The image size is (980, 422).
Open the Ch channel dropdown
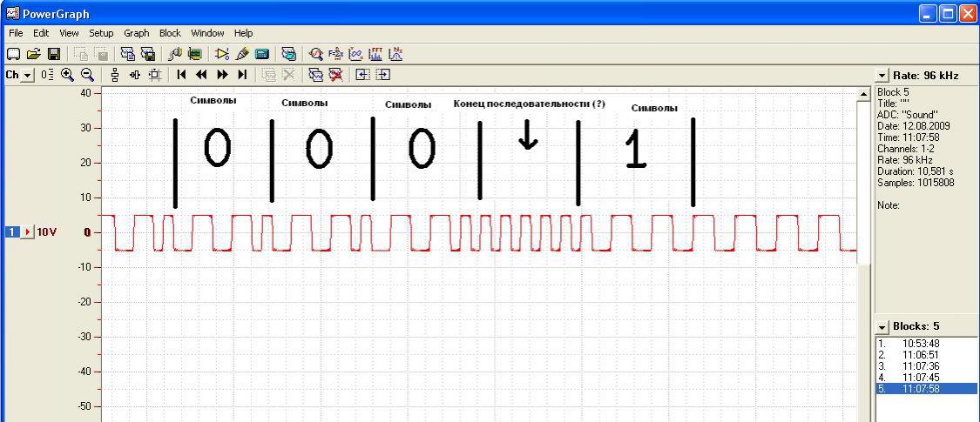point(27,76)
